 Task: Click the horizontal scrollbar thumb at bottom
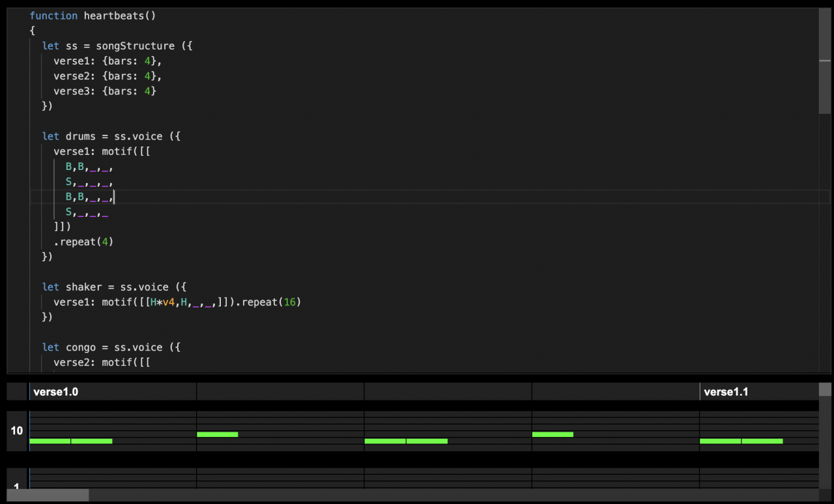click(x=48, y=495)
